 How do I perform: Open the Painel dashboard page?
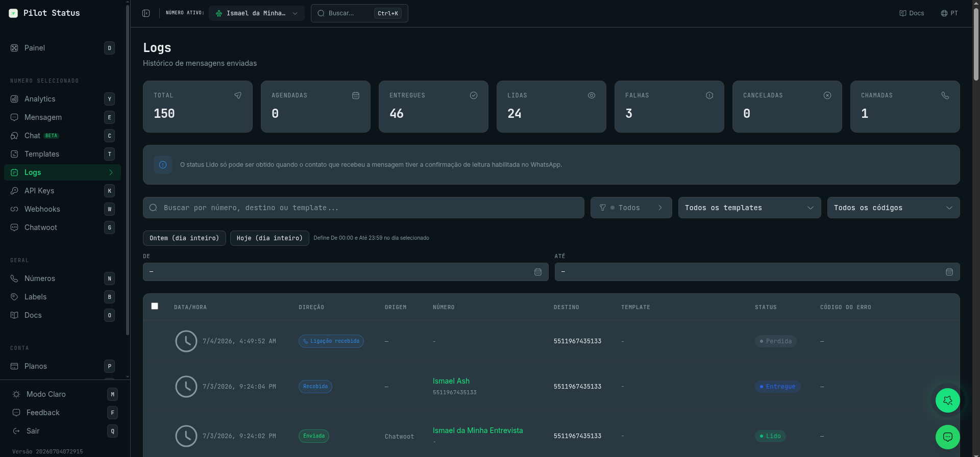[x=62, y=48]
